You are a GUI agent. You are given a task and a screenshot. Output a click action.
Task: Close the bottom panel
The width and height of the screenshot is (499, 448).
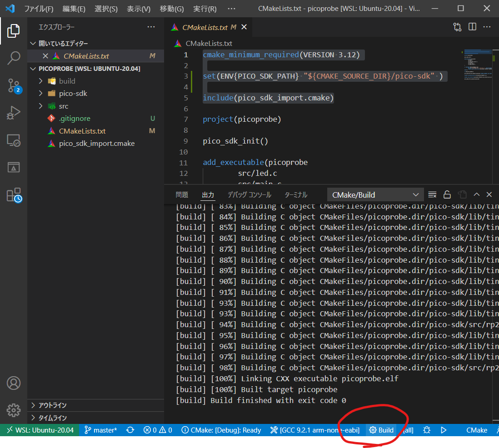point(489,194)
